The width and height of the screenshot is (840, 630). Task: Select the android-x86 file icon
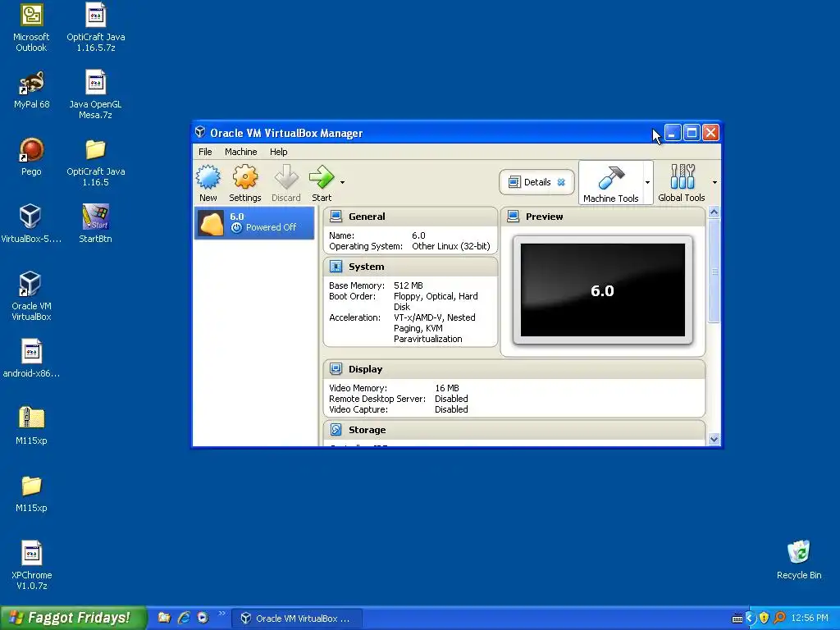coord(31,359)
